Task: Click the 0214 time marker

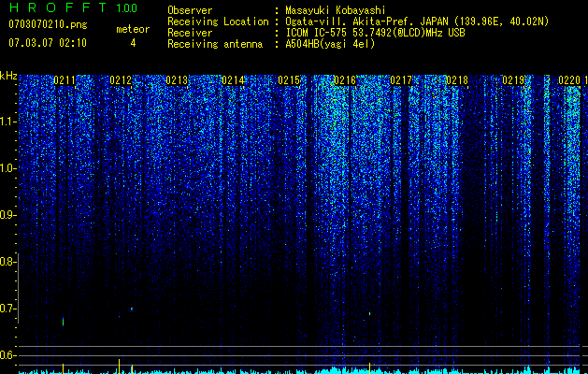Action: (233, 80)
